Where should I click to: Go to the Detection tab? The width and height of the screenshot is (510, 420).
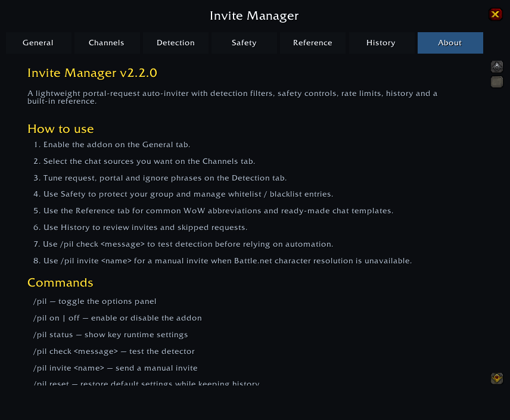[176, 43]
